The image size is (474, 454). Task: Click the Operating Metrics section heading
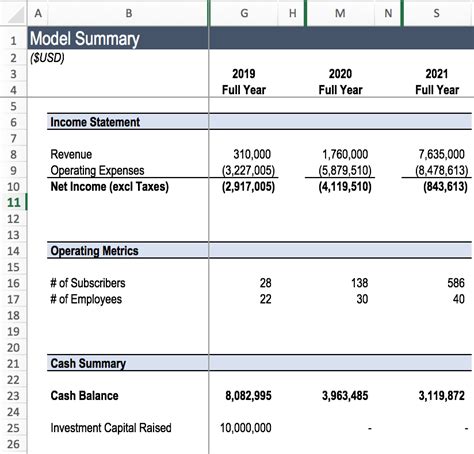[x=94, y=251]
